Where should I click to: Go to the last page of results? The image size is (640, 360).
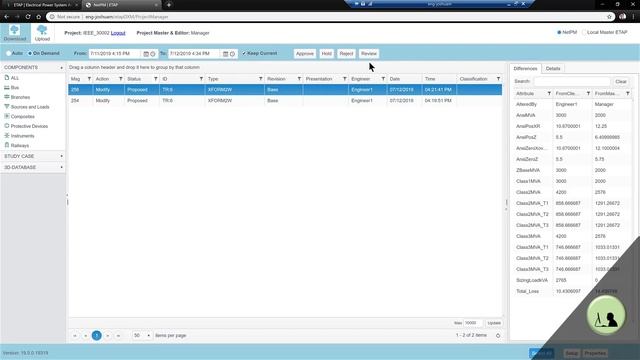pos(118,336)
